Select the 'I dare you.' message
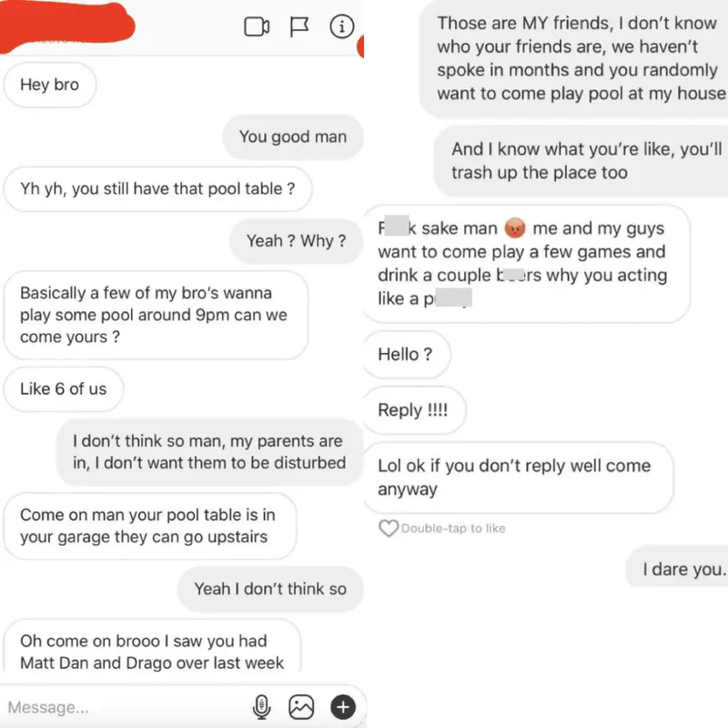Viewport: 728px width, 728px height. pyautogui.click(x=678, y=569)
